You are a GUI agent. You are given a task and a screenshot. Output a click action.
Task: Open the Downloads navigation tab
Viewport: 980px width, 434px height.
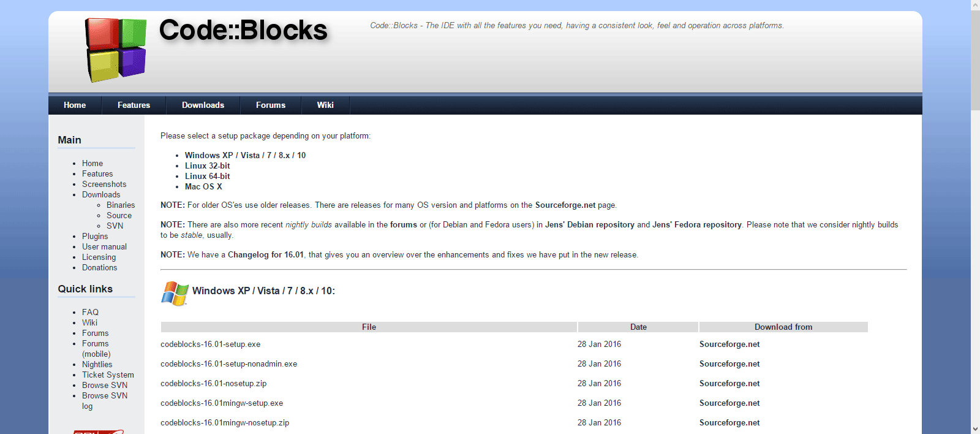pos(203,105)
